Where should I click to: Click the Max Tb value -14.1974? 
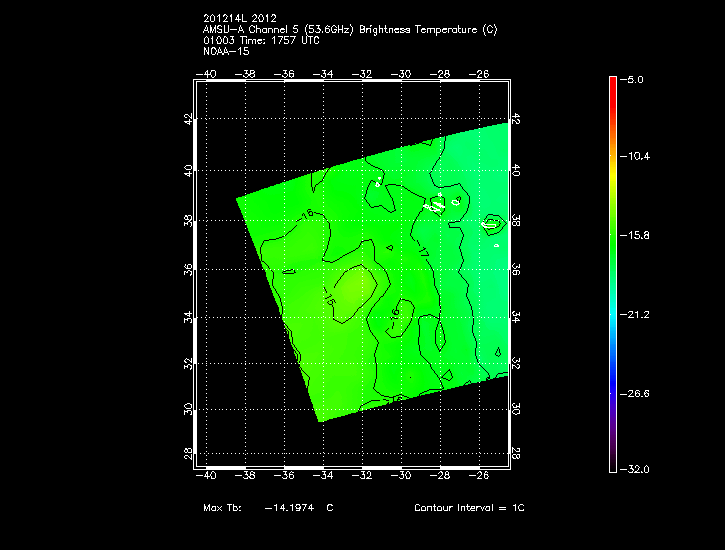click(289, 508)
